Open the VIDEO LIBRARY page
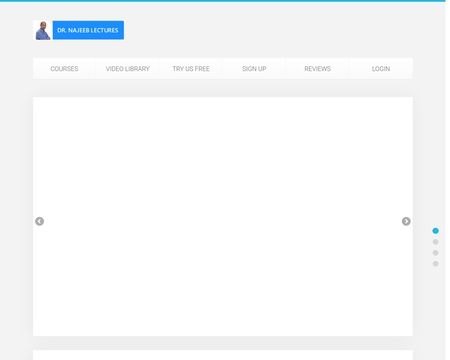Viewport: 450px width, 360px height. pyautogui.click(x=128, y=69)
